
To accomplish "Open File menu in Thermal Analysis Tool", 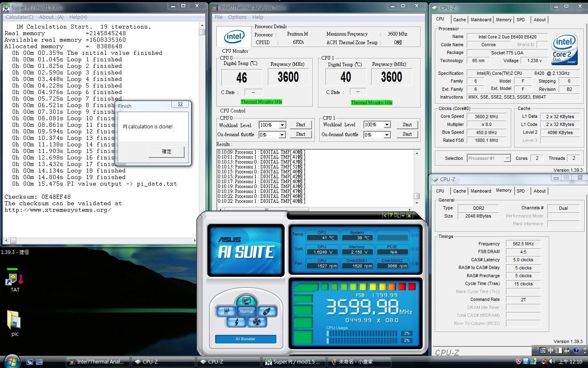I will (x=219, y=17).
